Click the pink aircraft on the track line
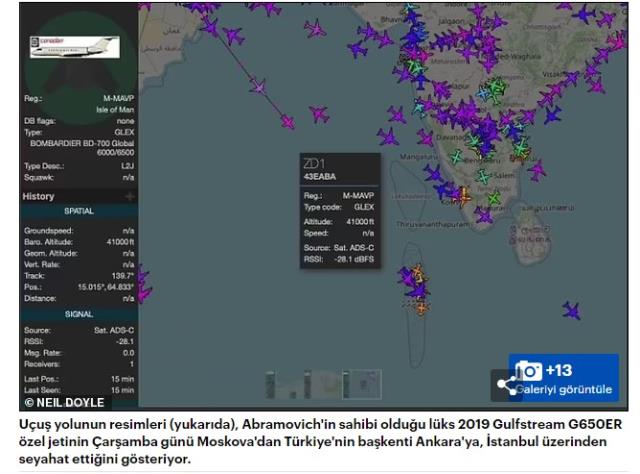This screenshot has height=474, width=640. (x=287, y=122)
